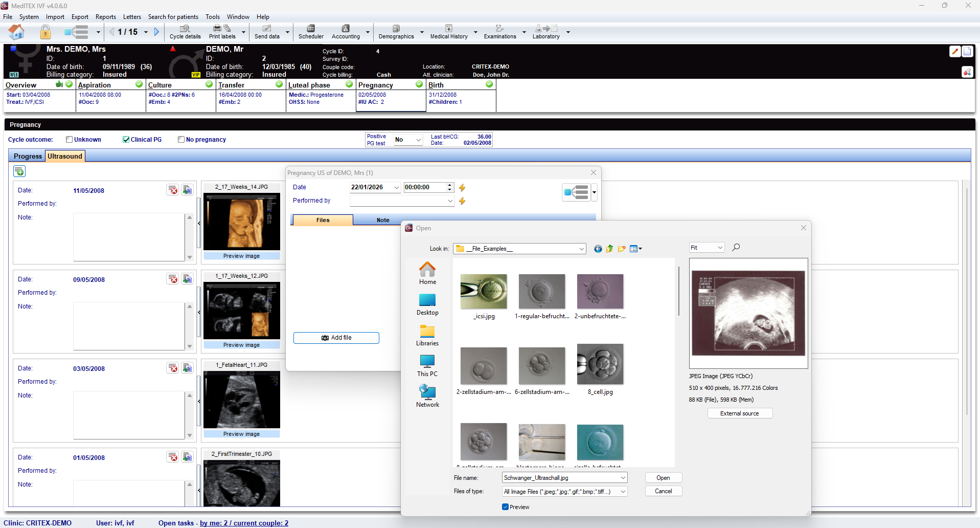Uncheck the Preview checkbox in Open dialog
The width and height of the screenshot is (980, 528).
coord(505,507)
